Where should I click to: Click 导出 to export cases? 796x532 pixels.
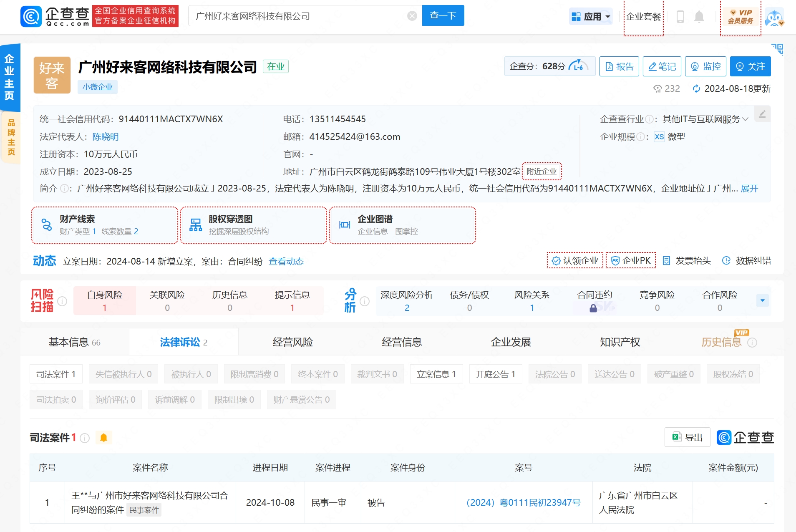point(688,437)
